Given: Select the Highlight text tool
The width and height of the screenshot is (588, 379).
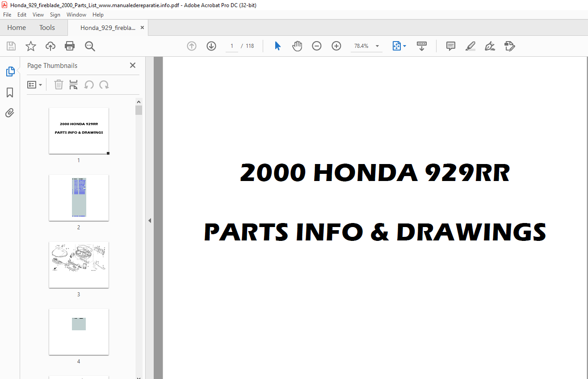Looking at the screenshot, I should (470, 46).
